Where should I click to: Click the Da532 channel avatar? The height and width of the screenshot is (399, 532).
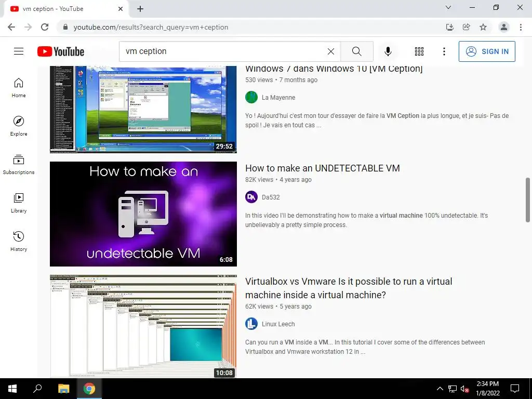[x=251, y=197]
